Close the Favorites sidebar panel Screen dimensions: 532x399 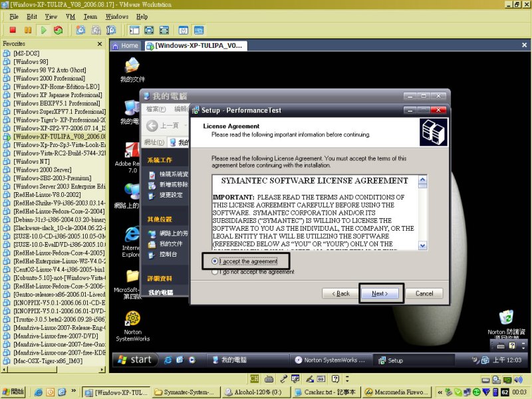coord(100,44)
